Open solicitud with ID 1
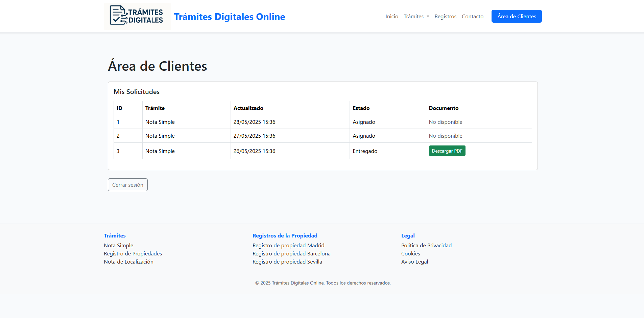Viewport: 644px width, 318px height. [118, 122]
